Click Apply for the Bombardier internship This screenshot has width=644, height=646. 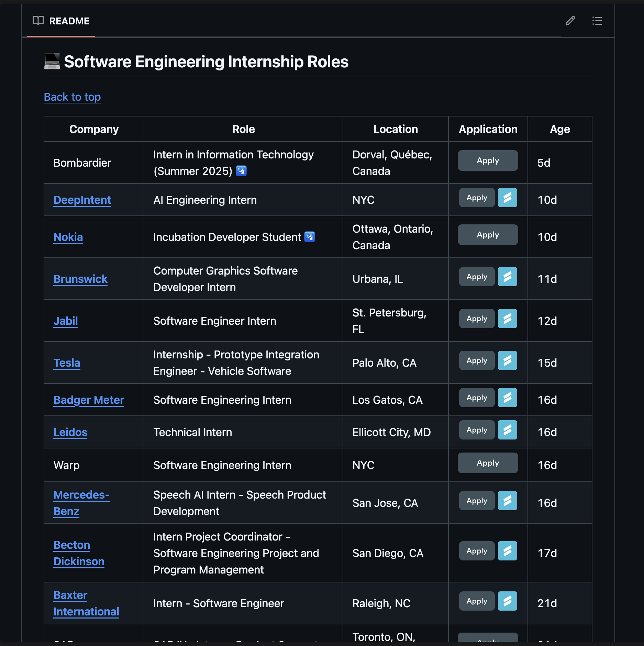(488, 160)
